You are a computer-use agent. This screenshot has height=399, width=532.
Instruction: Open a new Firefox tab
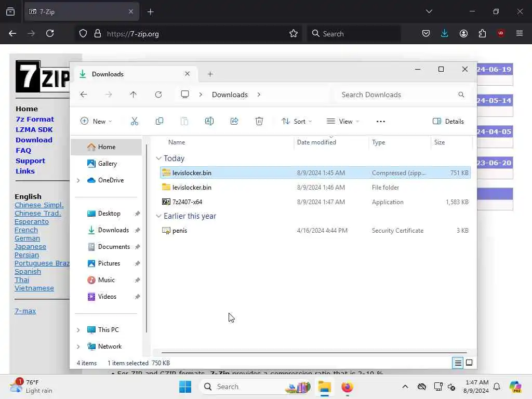pyautogui.click(x=150, y=12)
